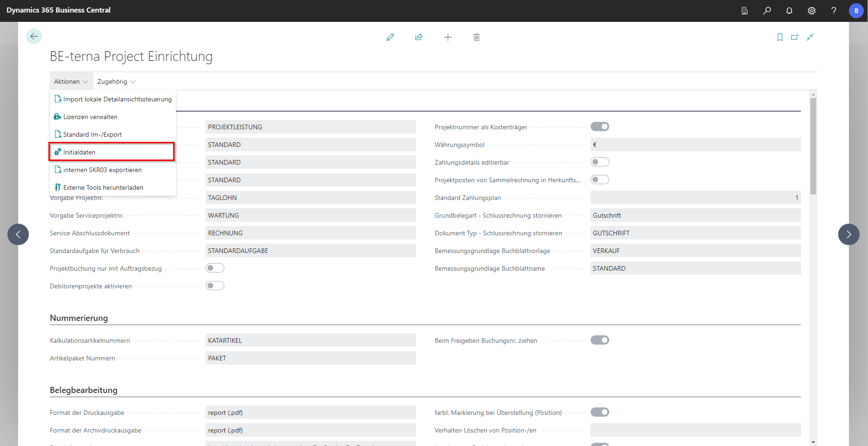Toggle Beim Freigeben Buchungsnr. ziehen
Image resolution: width=868 pixels, height=446 pixels.
599,340
